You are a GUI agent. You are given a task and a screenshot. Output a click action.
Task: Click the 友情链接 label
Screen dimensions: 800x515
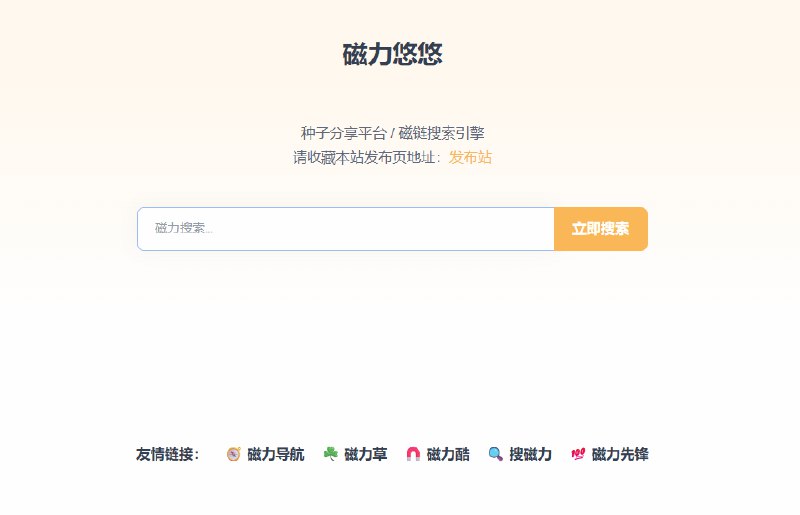(168, 454)
